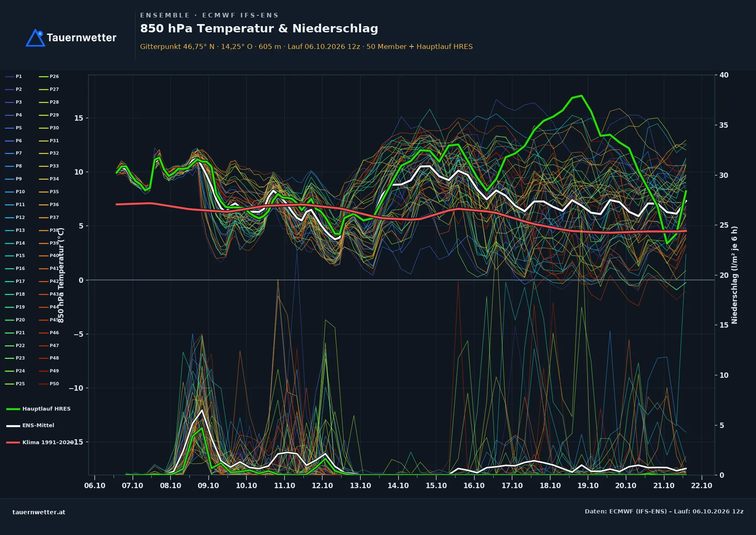Click the 19.10 date tick on x-axis
The height and width of the screenshot is (535, 756).
[588, 486]
